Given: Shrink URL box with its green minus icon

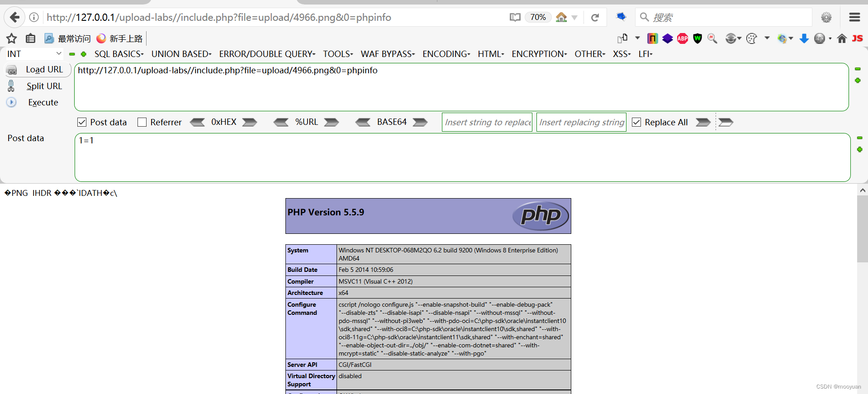Looking at the screenshot, I should pyautogui.click(x=858, y=69).
